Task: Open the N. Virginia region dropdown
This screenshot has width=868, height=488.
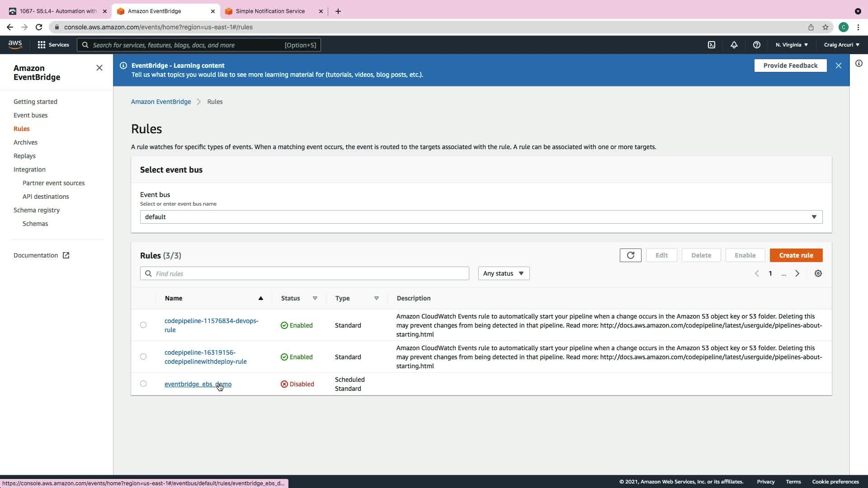Action: (791, 45)
